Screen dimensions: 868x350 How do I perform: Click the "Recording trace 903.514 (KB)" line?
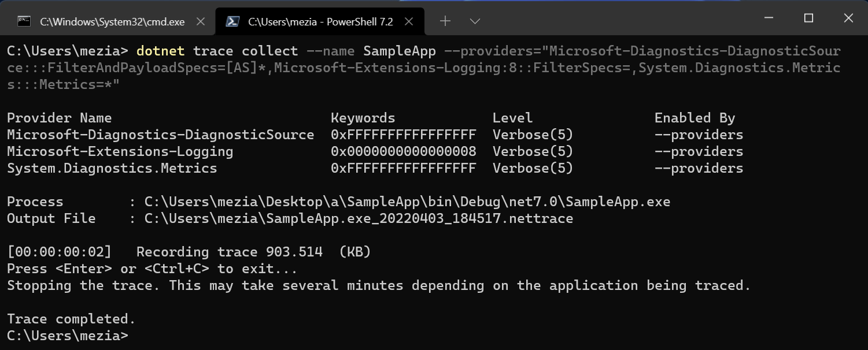253,252
